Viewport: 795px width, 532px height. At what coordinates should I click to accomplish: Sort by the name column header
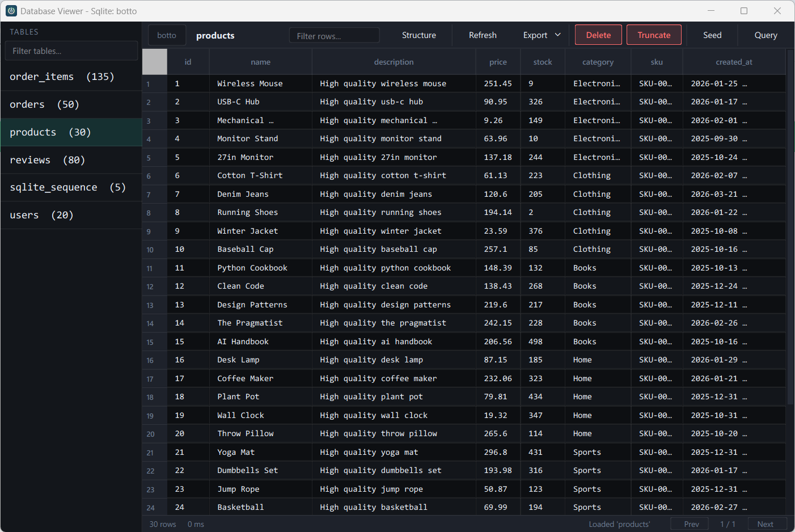tap(261, 62)
